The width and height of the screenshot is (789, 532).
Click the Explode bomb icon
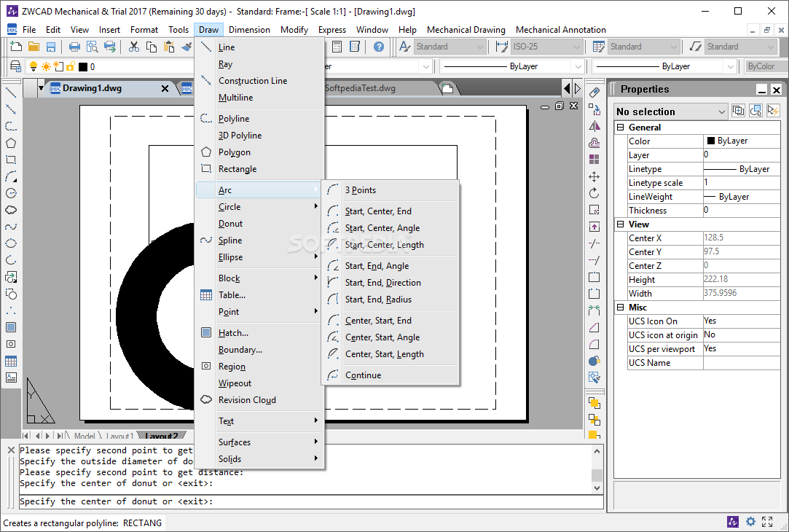point(594,361)
